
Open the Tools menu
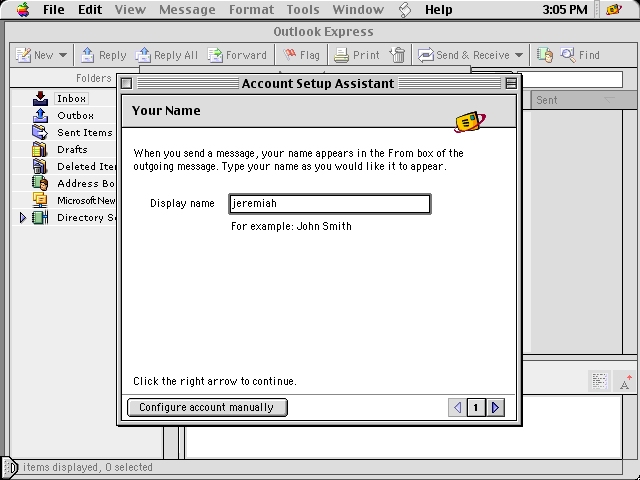coord(303,9)
